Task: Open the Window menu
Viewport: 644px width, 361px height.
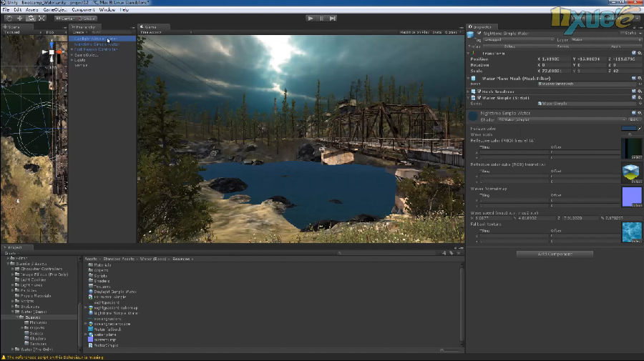Action: coord(107,9)
